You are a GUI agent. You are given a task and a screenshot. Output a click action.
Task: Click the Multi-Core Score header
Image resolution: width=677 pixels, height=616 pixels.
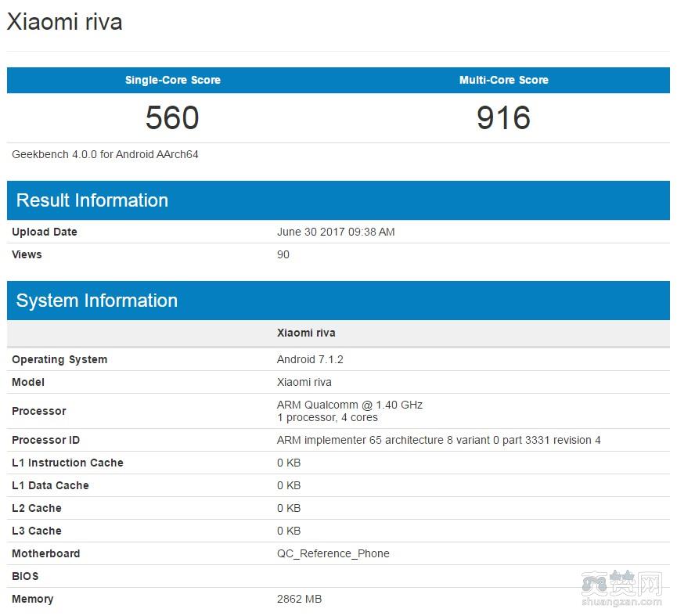pyautogui.click(x=503, y=80)
